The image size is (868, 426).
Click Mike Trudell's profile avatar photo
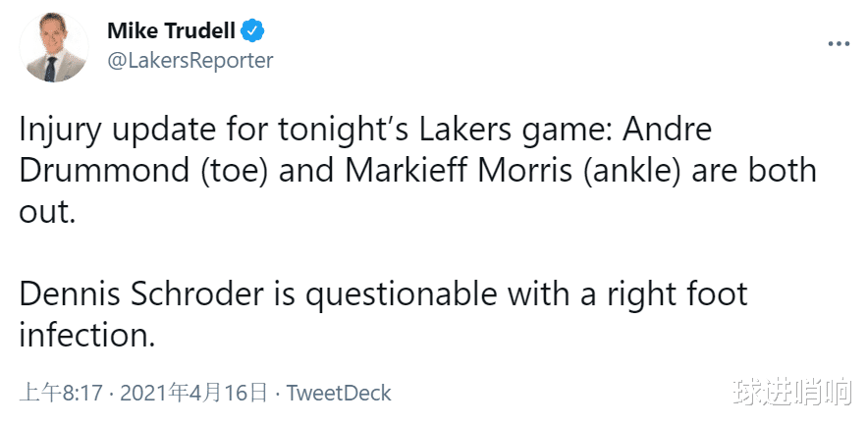(53, 48)
